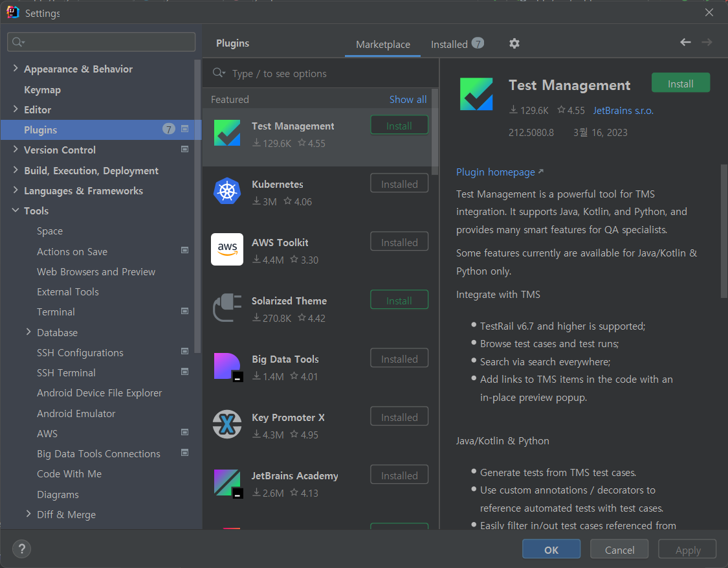Expand the Version Control section
This screenshot has width=728, height=568.
tap(16, 149)
